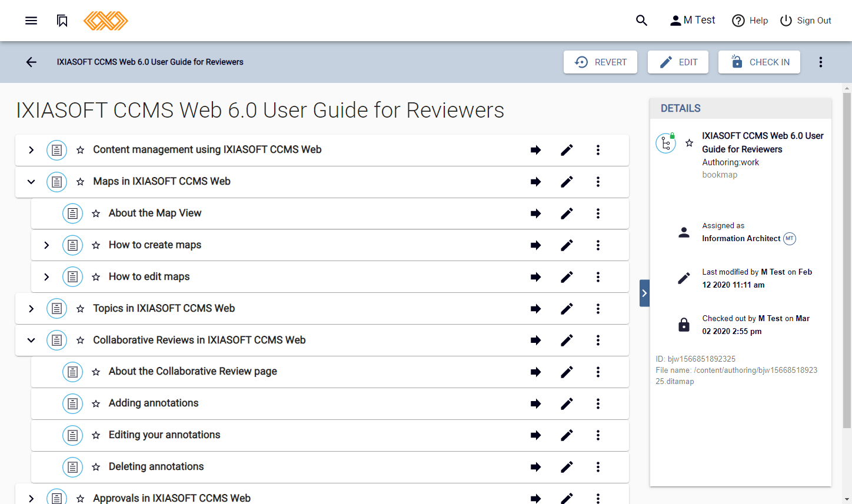This screenshot has width=852, height=504.
Task: Open more menu for How to create maps
Action: tap(598, 245)
